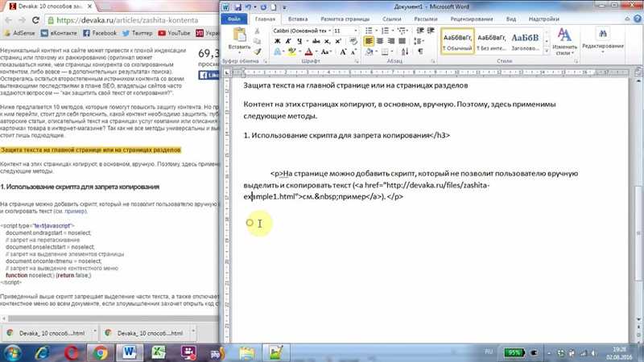Image resolution: width=644 pixels, height=362 pixels.
Task: Click the Paste (Вставить) clipboard icon in Word
Action: tap(239, 35)
